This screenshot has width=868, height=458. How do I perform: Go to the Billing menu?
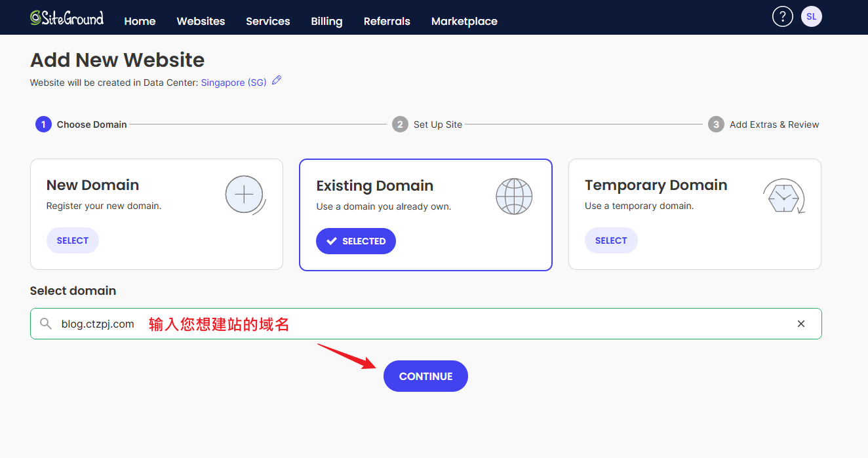tap(326, 21)
